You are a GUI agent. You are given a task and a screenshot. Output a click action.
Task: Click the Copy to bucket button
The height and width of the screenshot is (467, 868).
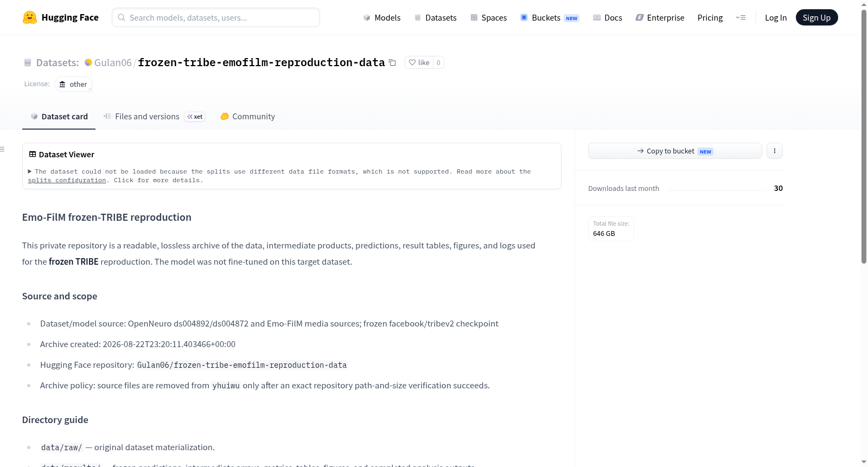tap(675, 151)
